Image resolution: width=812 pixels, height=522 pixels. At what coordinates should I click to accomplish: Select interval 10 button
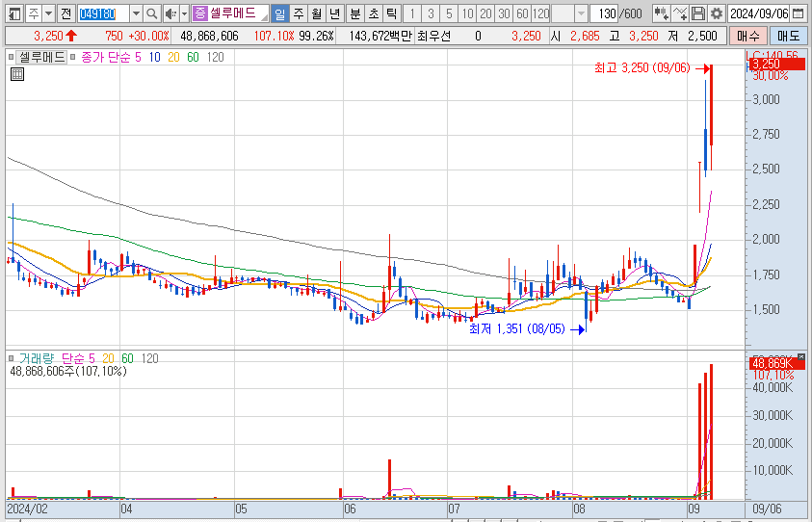(467, 13)
